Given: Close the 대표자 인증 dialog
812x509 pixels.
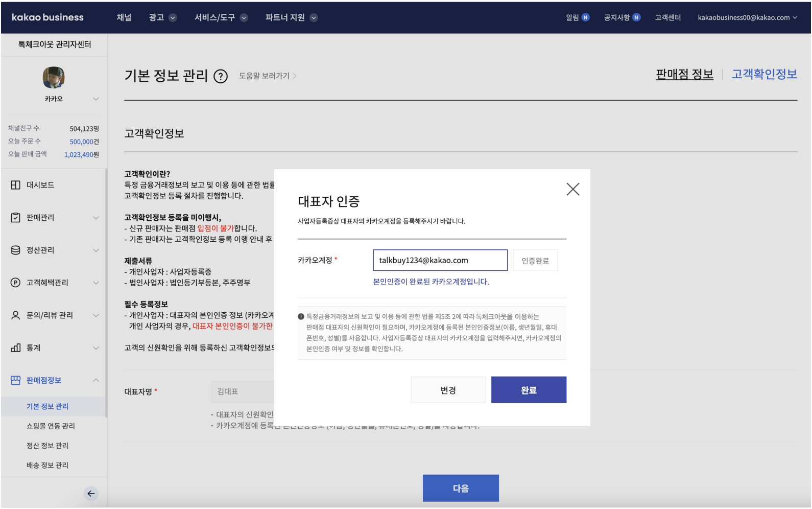Looking at the screenshot, I should click(x=572, y=189).
